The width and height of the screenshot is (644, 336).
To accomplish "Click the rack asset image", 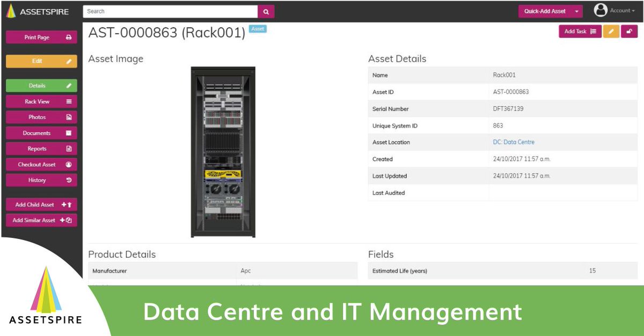I will tap(223, 152).
